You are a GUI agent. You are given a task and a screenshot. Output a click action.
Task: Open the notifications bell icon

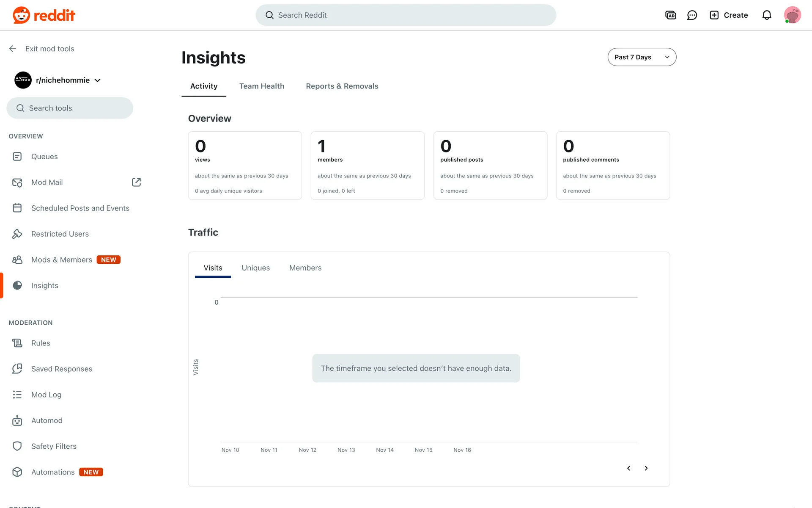pyautogui.click(x=767, y=15)
